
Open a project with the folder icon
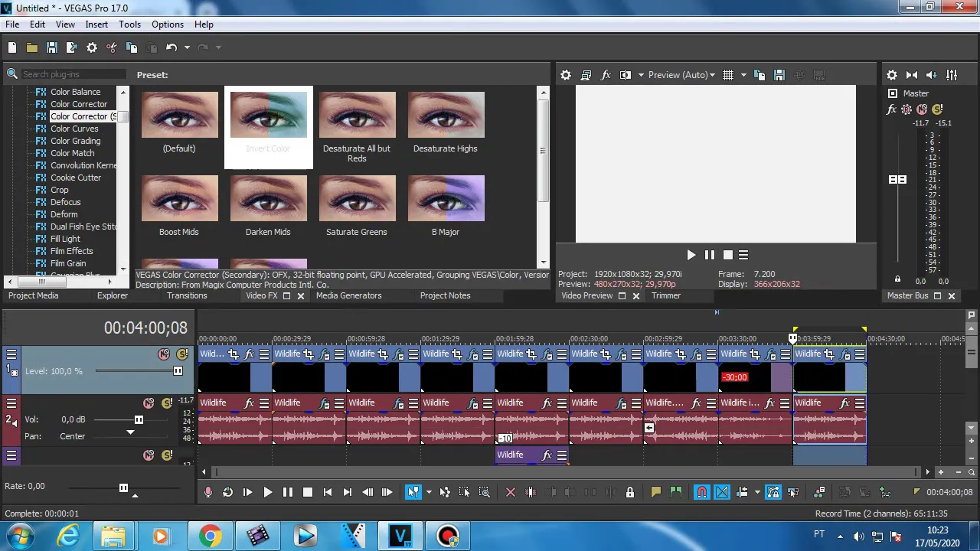32,47
